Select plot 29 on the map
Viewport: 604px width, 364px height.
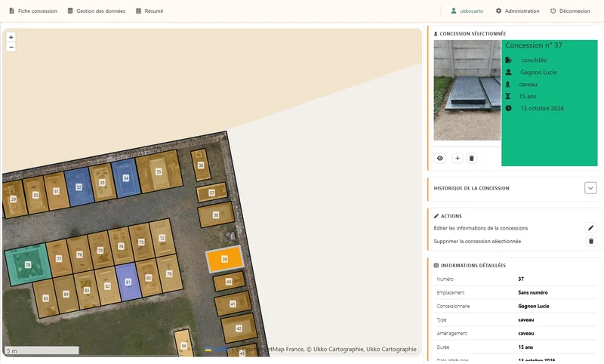pos(14,199)
